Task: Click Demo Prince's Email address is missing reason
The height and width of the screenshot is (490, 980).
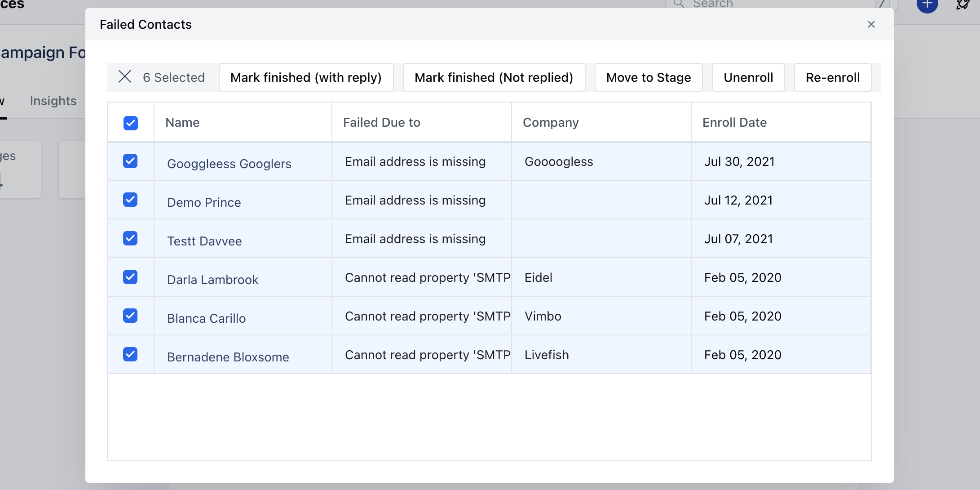Action: (x=415, y=200)
